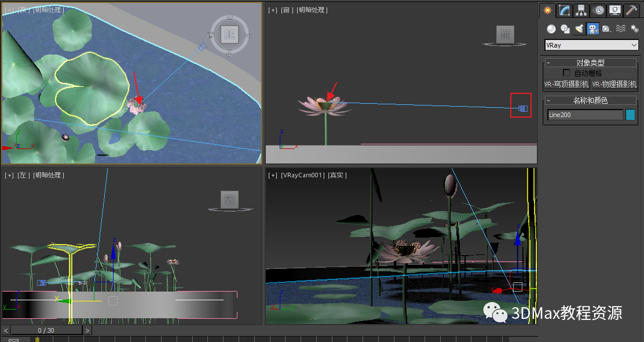This screenshot has height=342, width=644.
Task: Select the camera icon in left viewport
Action: 42,283
